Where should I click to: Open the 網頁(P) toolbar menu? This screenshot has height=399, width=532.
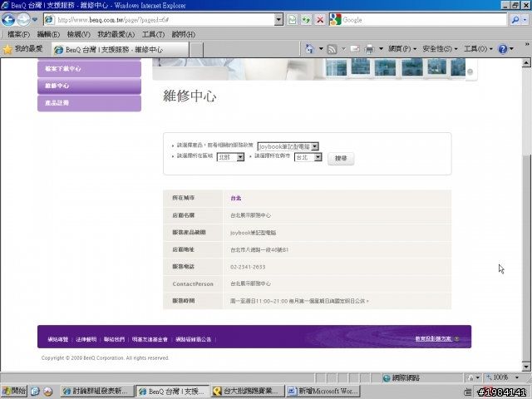pyautogui.click(x=402, y=49)
